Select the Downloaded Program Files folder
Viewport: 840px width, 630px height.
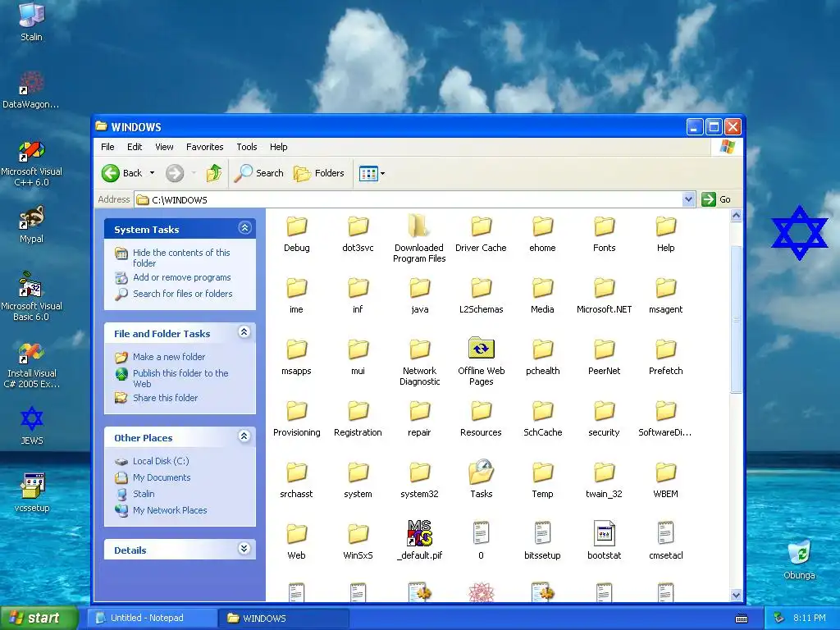click(419, 239)
